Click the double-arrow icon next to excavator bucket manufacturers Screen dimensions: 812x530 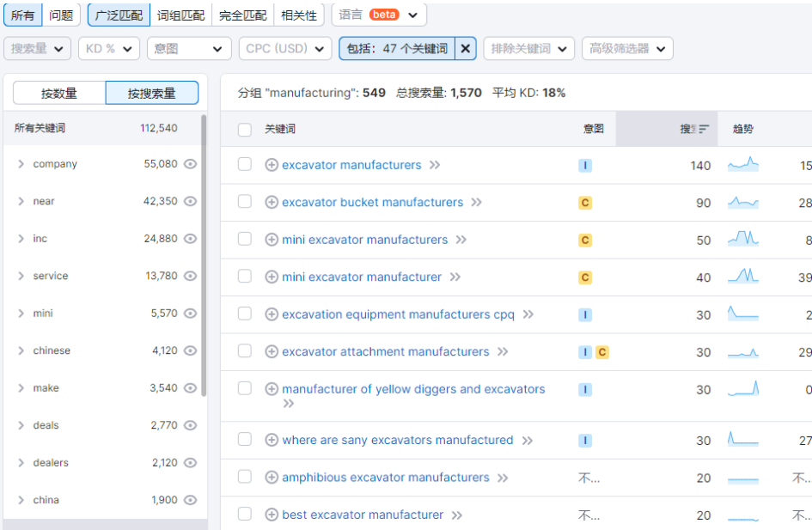476,203
